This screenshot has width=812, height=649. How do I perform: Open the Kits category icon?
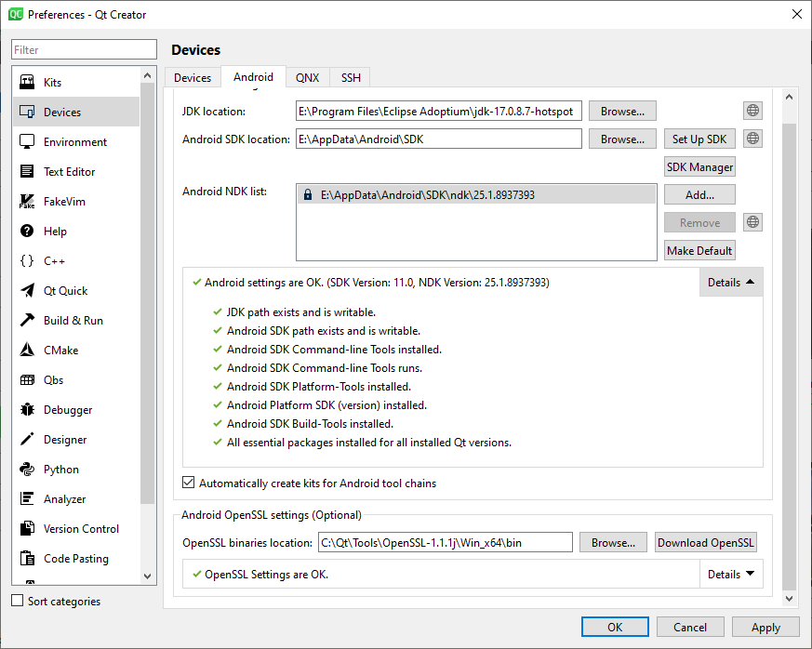(x=27, y=83)
